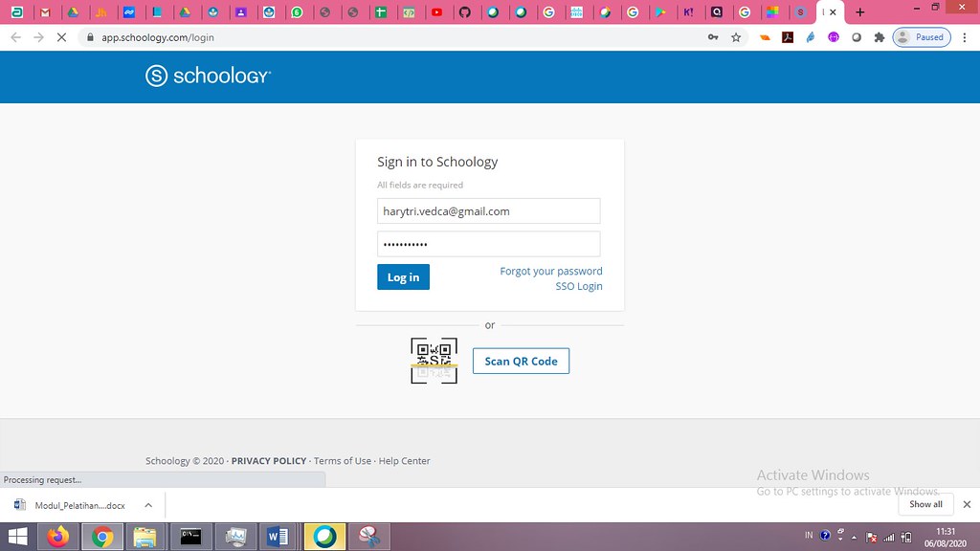This screenshot has height=551, width=980.
Task: Click the Schoology logo in the header
Action: pyautogui.click(x=208, y=76)
